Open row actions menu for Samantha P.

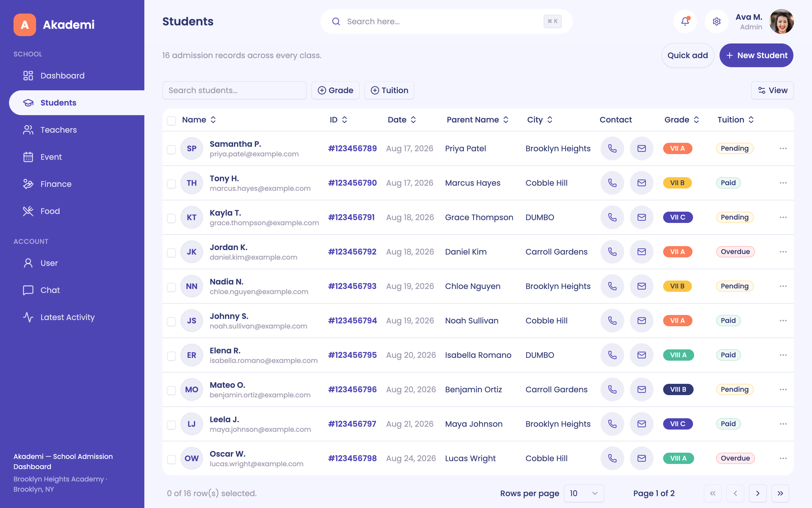coord(783,148)
